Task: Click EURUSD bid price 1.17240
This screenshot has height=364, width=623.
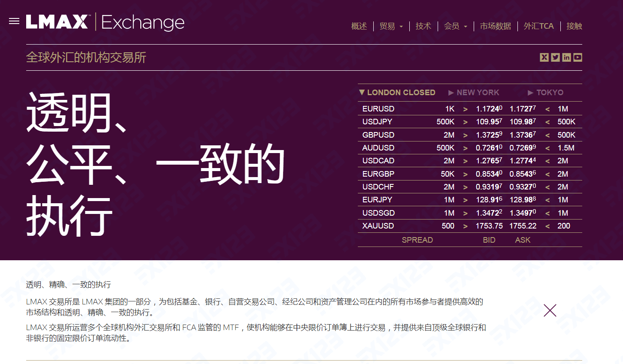Action: tap(489, 109)
